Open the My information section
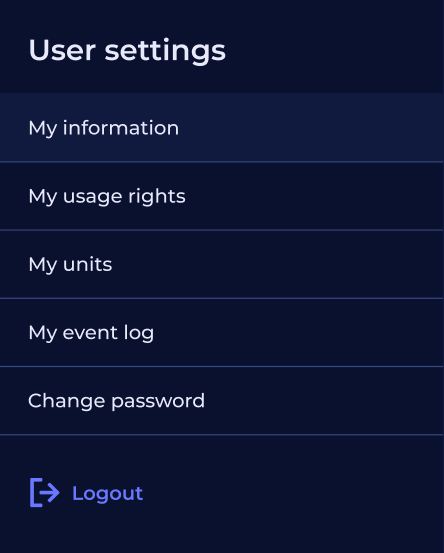Image resolution: width=444 pixels, height=553 pixels. click(222, 127)
